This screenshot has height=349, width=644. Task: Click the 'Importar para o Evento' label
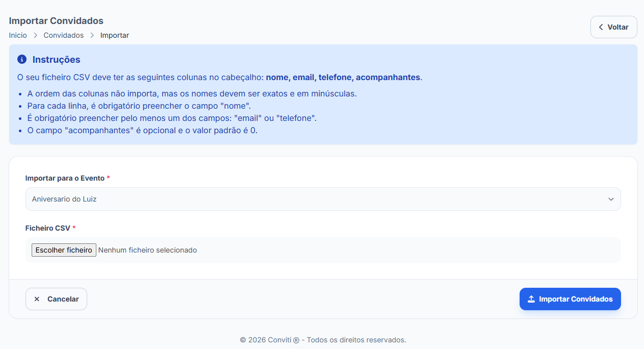[65, 178]
